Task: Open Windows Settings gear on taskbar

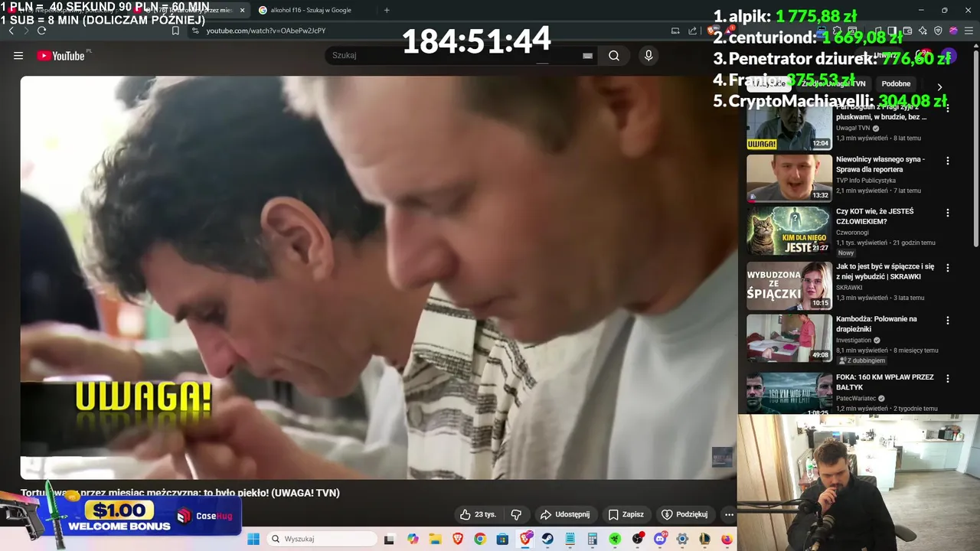Action: tap(682, 539)
